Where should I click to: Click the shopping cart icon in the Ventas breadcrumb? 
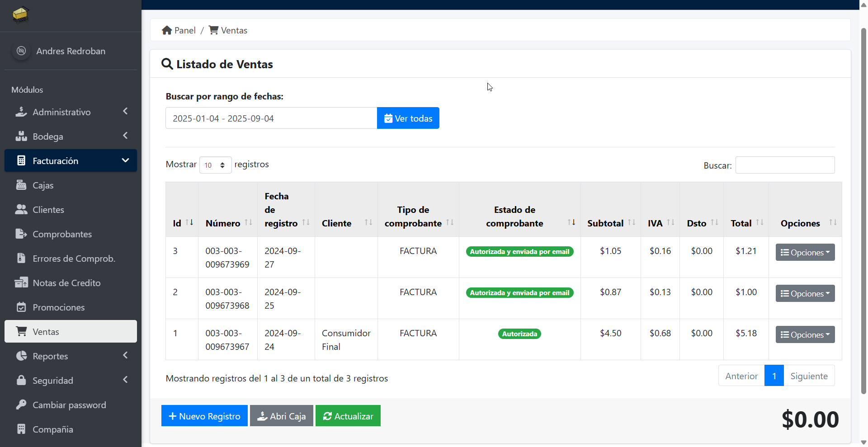(213, 30)
